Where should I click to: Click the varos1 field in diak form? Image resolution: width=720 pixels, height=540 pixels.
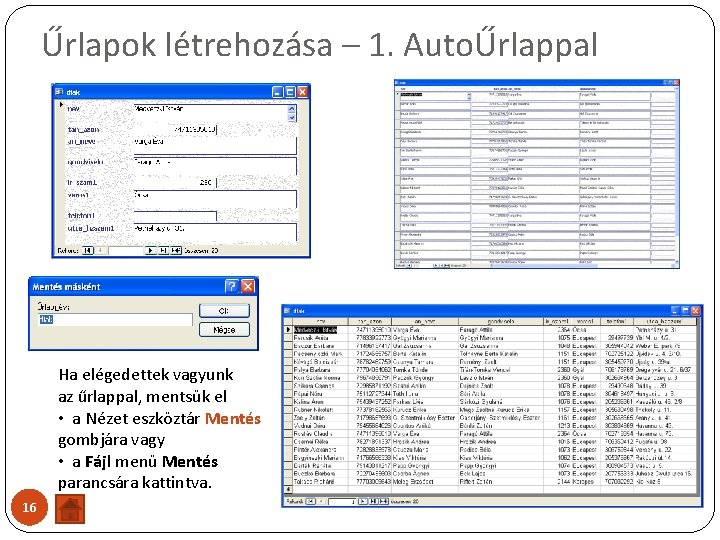(215, 199)
